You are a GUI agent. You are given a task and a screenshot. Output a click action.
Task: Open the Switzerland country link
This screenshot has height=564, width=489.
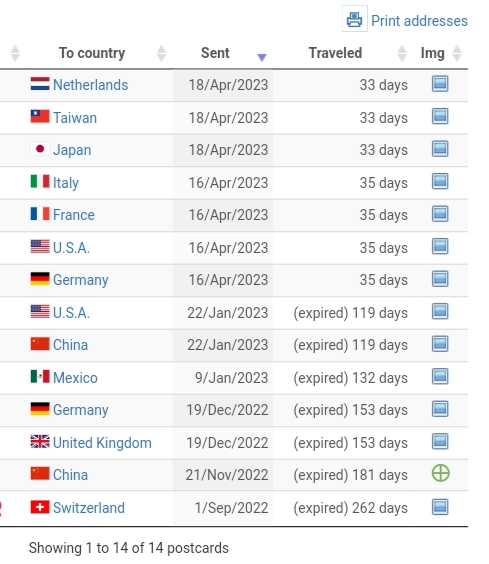pos(89,508)
